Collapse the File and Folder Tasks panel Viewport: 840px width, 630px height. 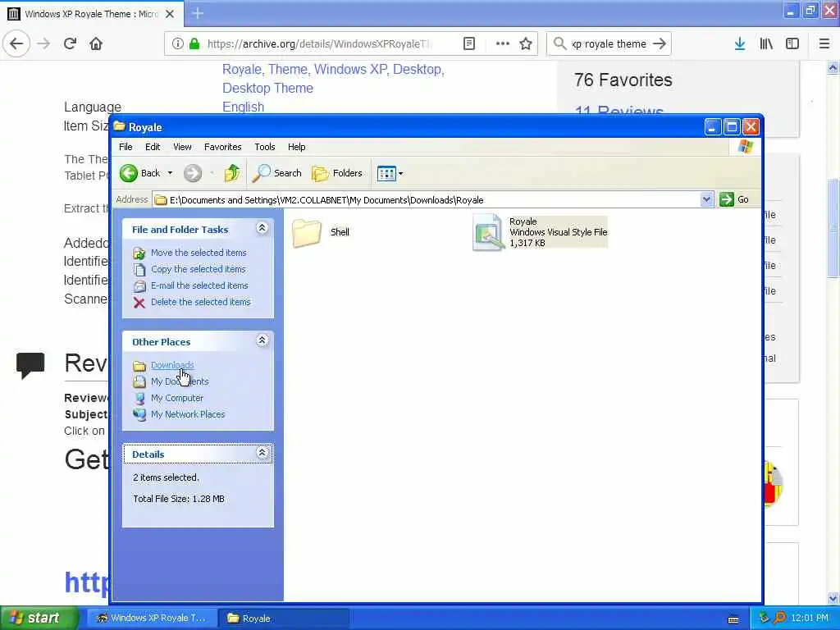tap(262, 228)
